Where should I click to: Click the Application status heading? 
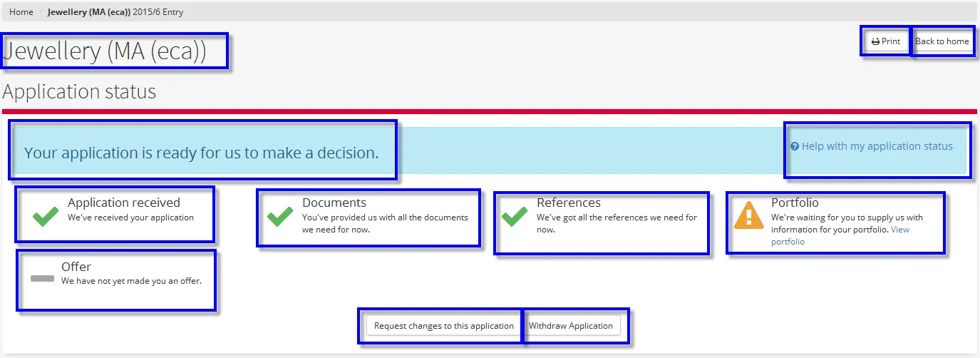tap(79, 92)
